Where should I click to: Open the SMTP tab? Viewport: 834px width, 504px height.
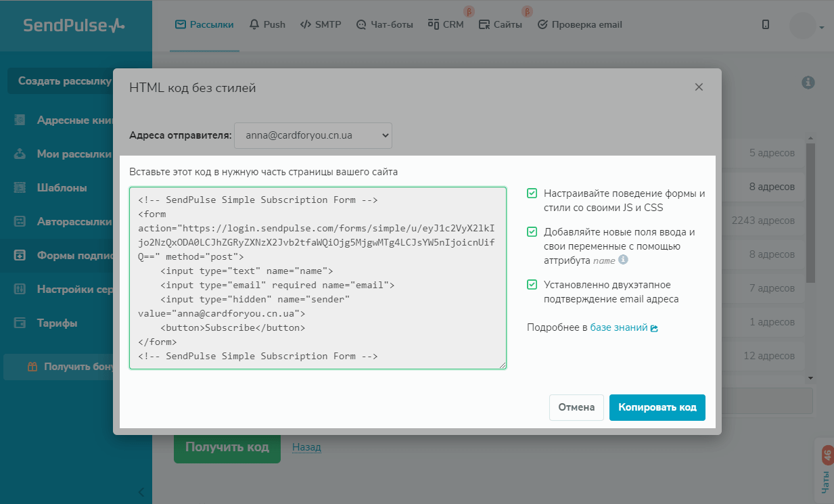321,24
